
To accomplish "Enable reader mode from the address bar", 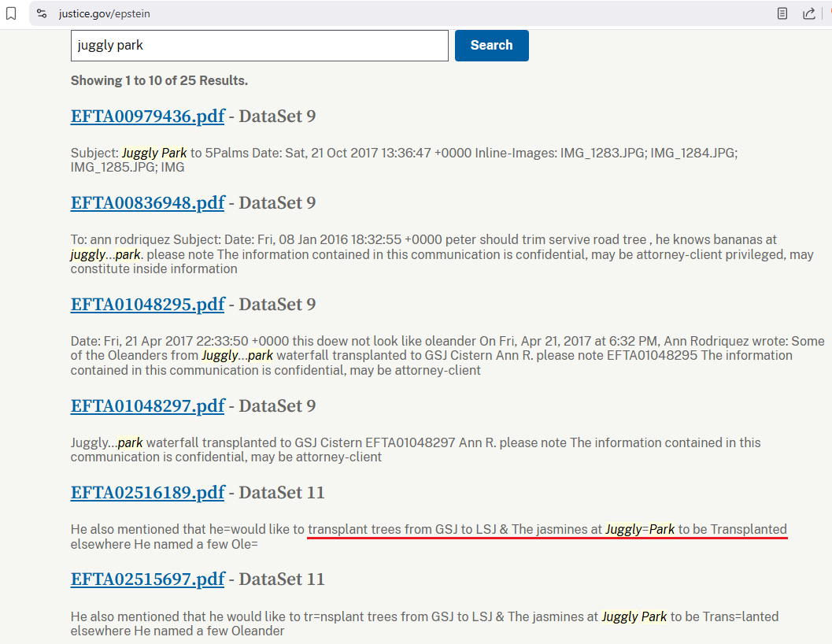I will [x=782, y=13].
